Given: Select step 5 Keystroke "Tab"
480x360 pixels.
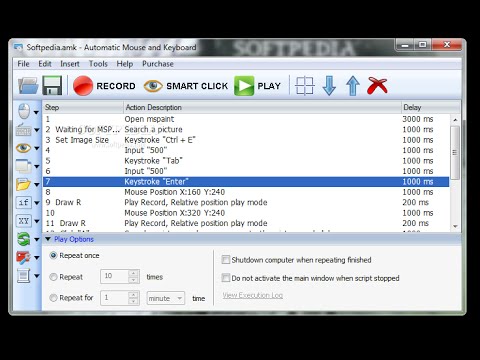Looking at the screenshot, I should 246,161.
